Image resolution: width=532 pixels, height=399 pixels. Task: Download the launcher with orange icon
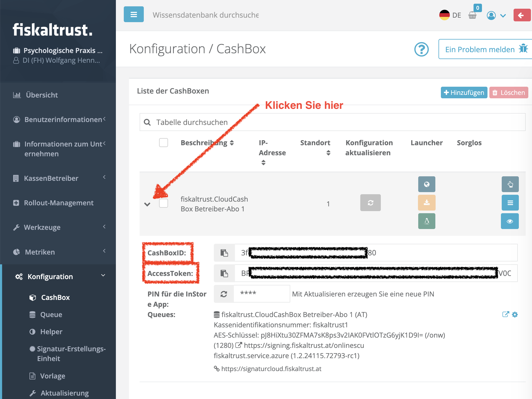[427, 203]
